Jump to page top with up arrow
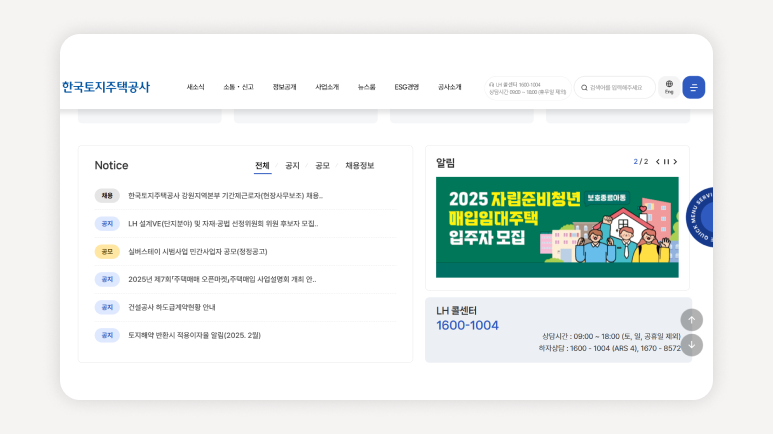 pyautogui.click(x=692, y=320)
